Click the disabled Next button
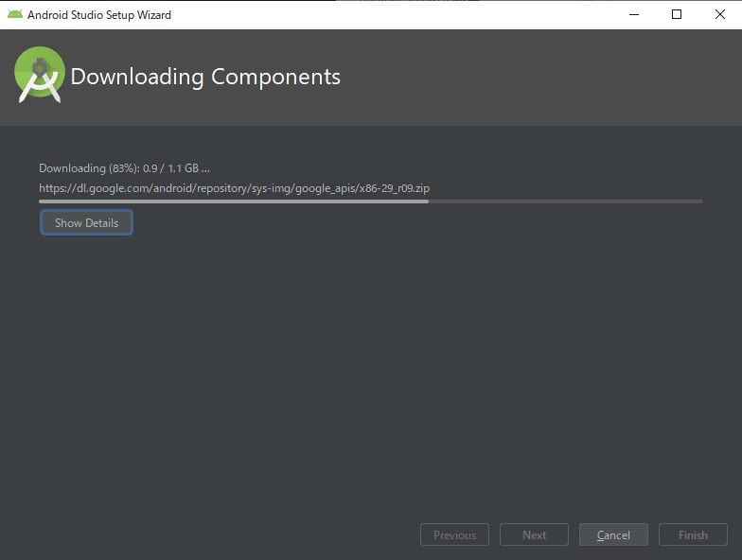 click(534, 535)
